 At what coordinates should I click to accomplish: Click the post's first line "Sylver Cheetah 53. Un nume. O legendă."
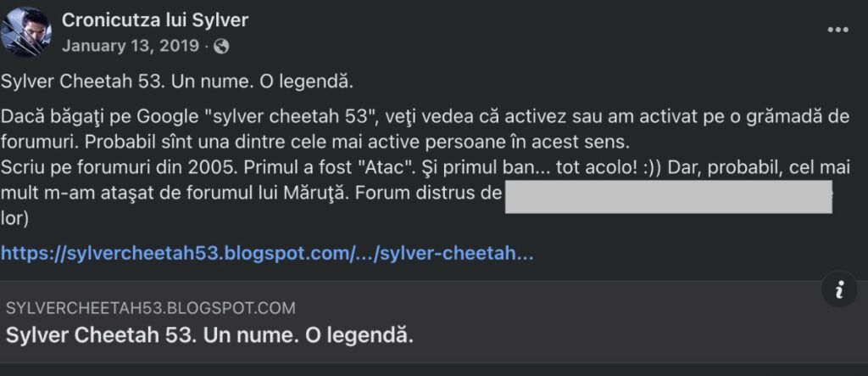point(176,82)
